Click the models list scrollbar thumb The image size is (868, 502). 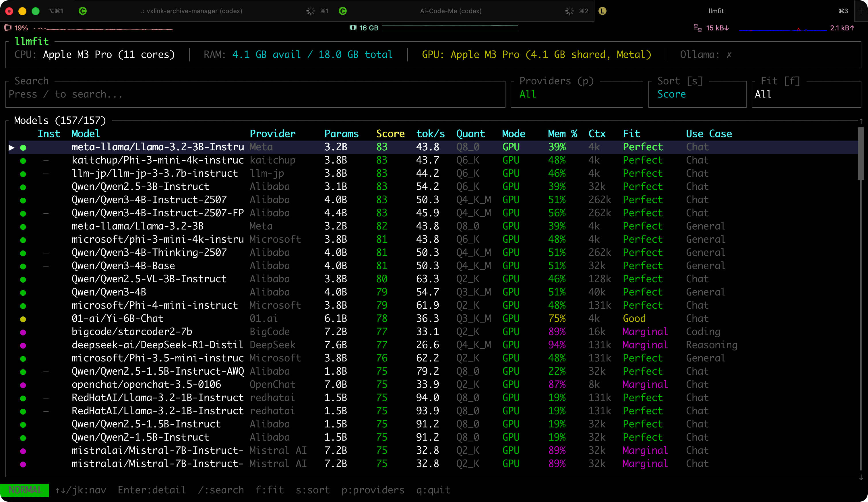click(861, 153)
